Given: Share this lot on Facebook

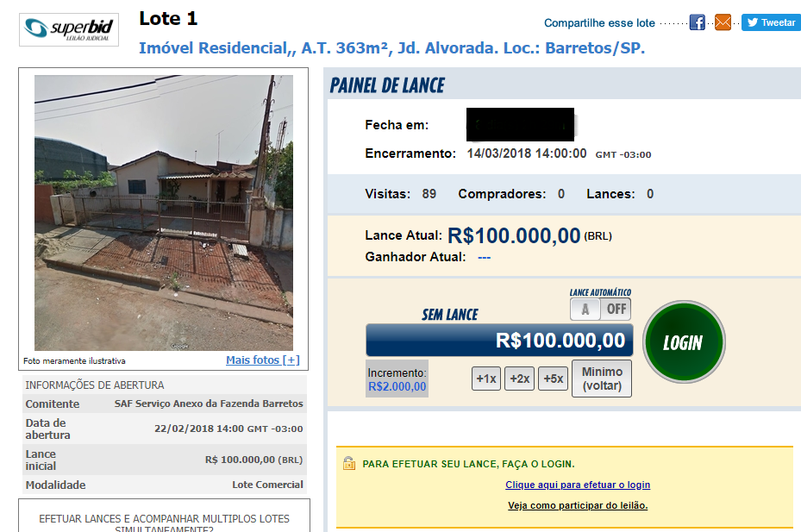Looking at the screenshot, I should point(697,22).
